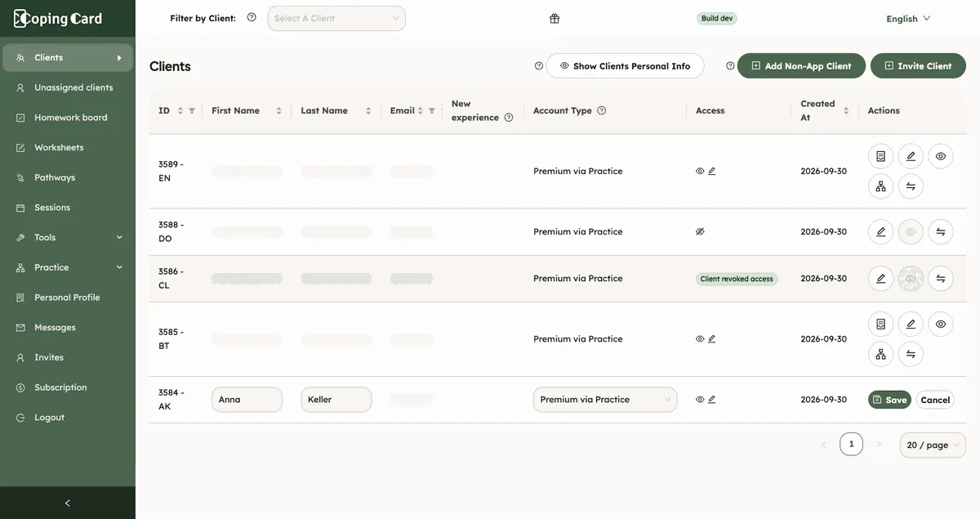Image resolution: width=980 pixels, height=519 pixels.
Task: Open the ID column filter
Action: pyautogui.click(x=192, y=111)
